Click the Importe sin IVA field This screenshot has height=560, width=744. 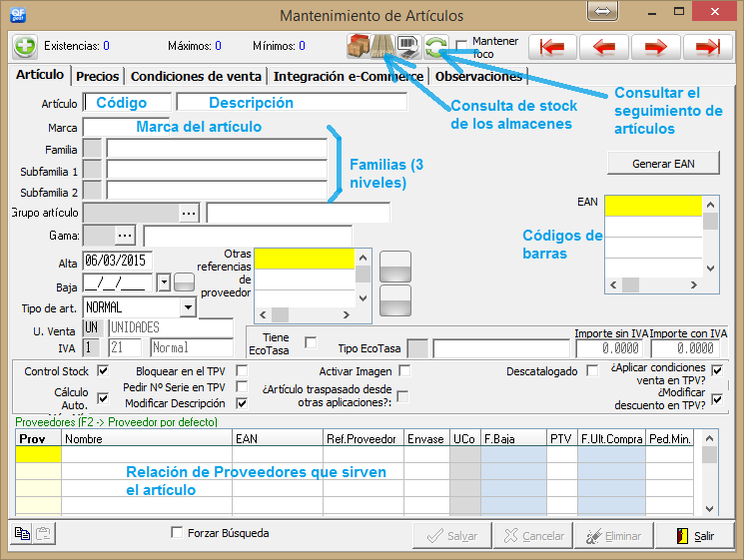(610, 348)
